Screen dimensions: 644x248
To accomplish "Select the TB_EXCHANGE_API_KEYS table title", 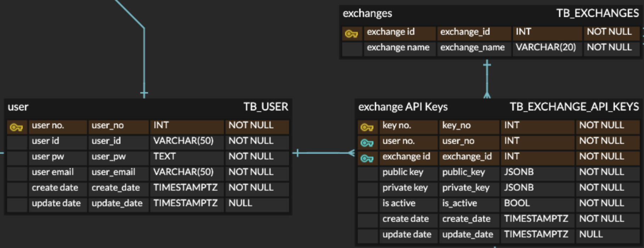I will (574, 107).
